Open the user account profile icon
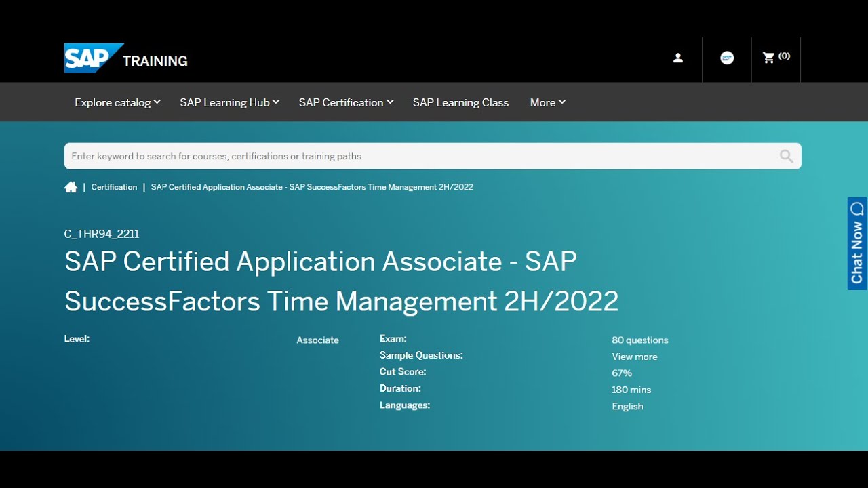Image resolution: width=868 pixels, height=488 pixels. coord(678,58)
